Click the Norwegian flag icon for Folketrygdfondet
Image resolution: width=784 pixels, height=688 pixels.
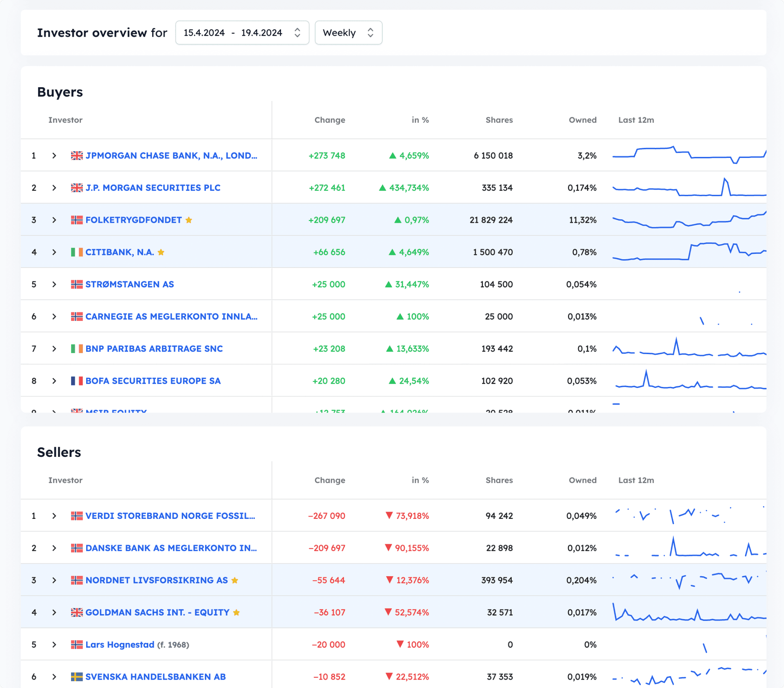click(x=77, y=220)
